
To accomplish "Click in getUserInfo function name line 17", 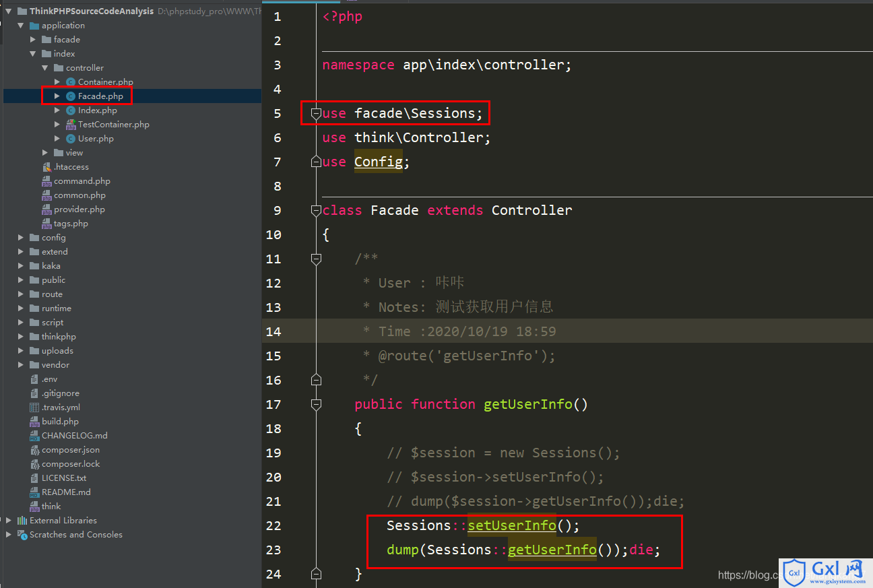I will (x=528, y=404).
